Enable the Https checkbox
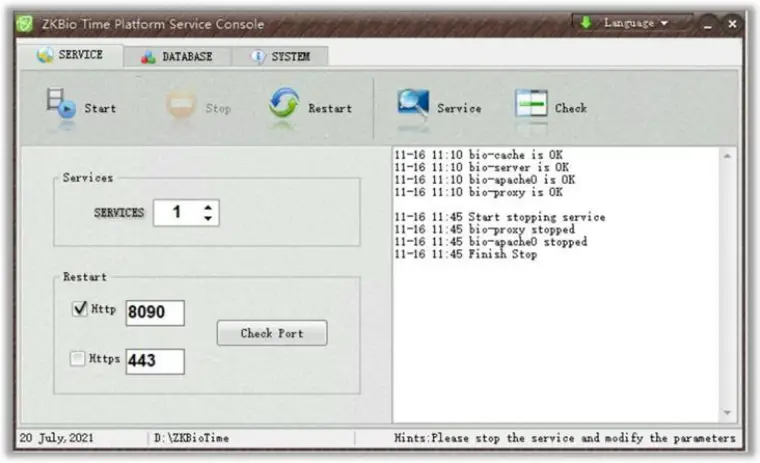The image size is (760, 463). pos(78,359)
